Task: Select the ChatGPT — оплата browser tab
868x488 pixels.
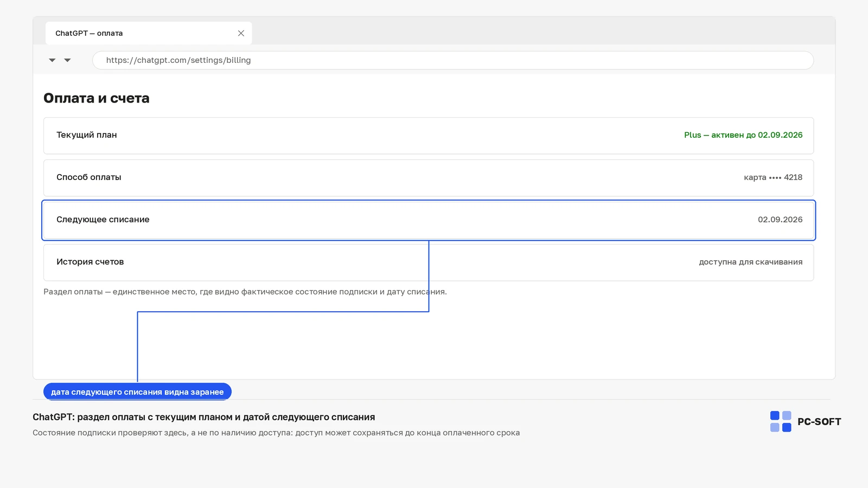Action: [x=149, y=33]
